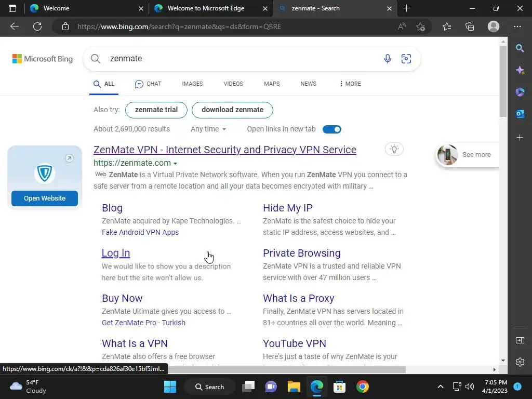
Task: Open the Favorites list icon
Action: (447, 26)
